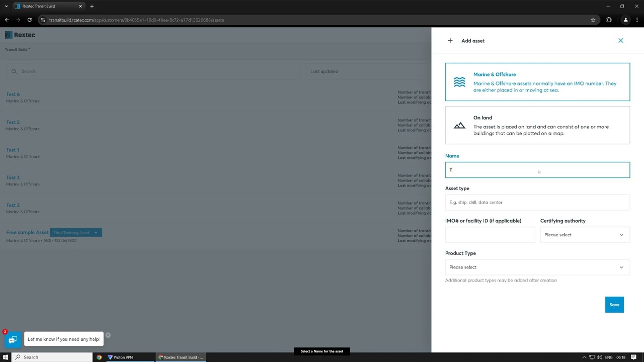
Task: Open the Certifying authority dropdown
Action: click(x=585, y=235)
